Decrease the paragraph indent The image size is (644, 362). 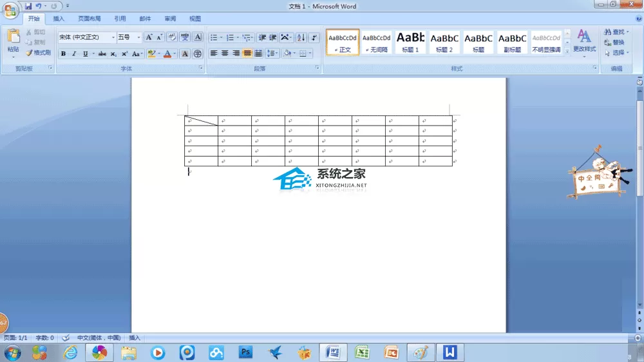pyautogui.click(x=262, y=37)
